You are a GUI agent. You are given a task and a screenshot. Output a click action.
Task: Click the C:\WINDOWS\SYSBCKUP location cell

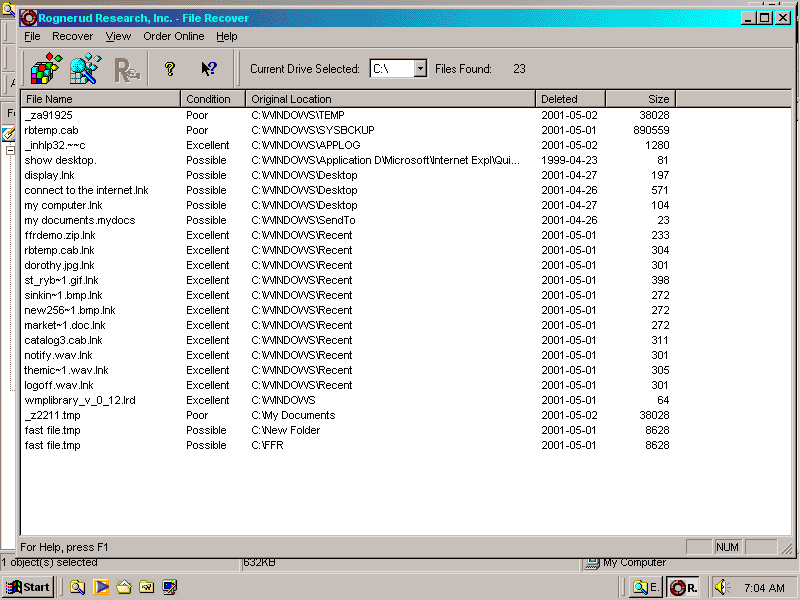pos(313,130)
